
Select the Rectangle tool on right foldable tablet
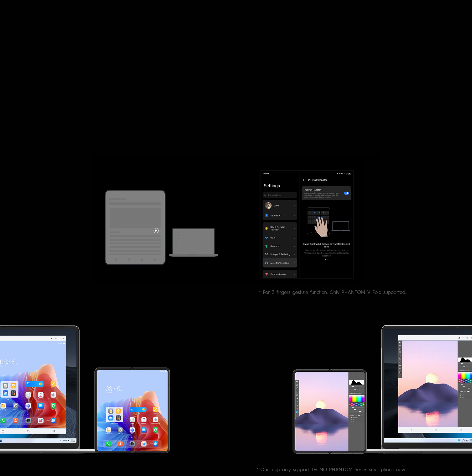coord(297,392)
